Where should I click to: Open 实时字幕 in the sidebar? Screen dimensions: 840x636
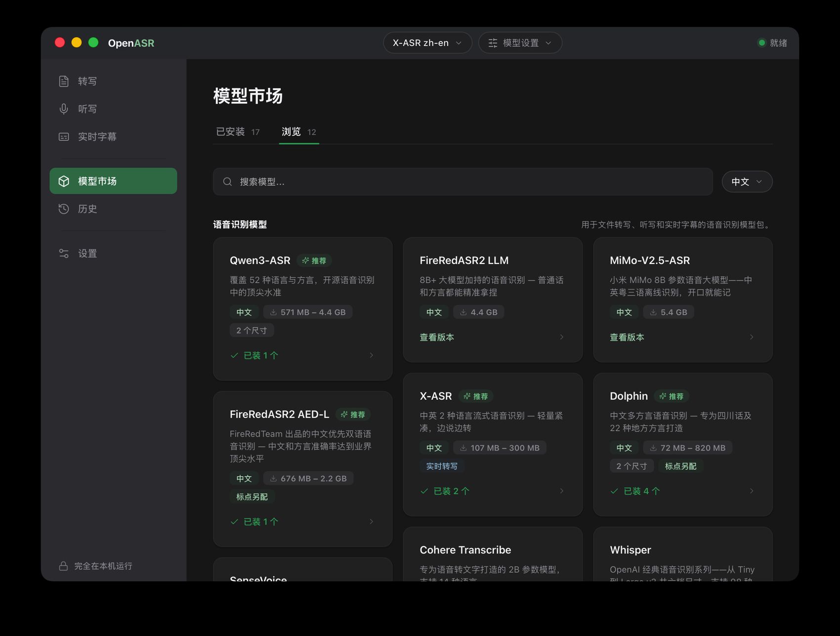113,137
